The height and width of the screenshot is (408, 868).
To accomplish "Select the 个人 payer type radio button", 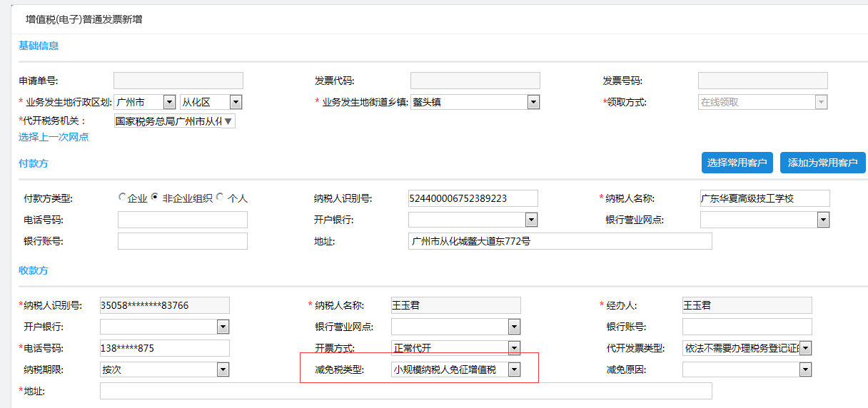I will coord(220,198).
